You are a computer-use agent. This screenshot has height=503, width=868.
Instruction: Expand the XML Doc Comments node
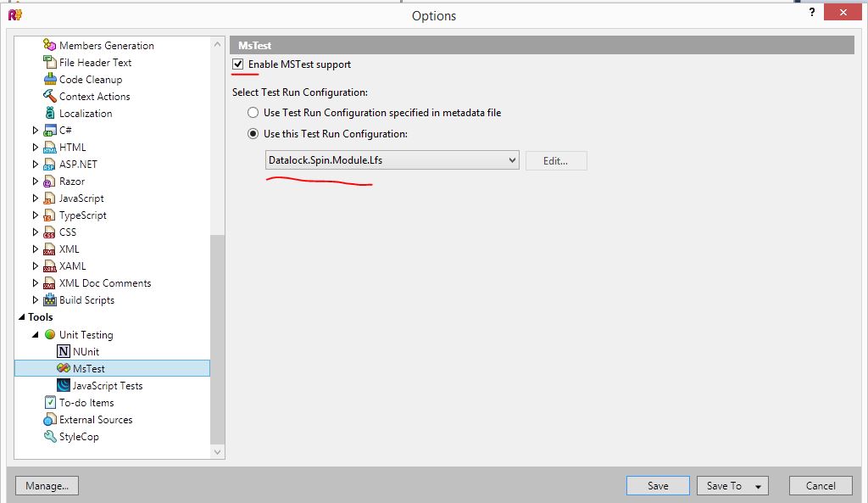pyautogui.click(x=35, y=283)
